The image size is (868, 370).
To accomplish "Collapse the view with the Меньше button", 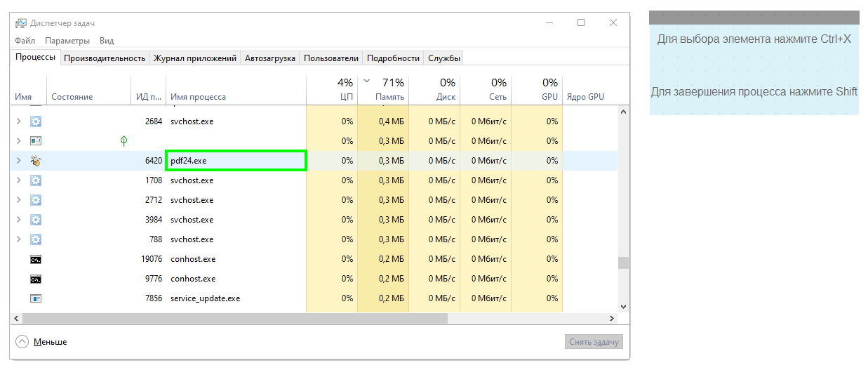I will point(41,342).
